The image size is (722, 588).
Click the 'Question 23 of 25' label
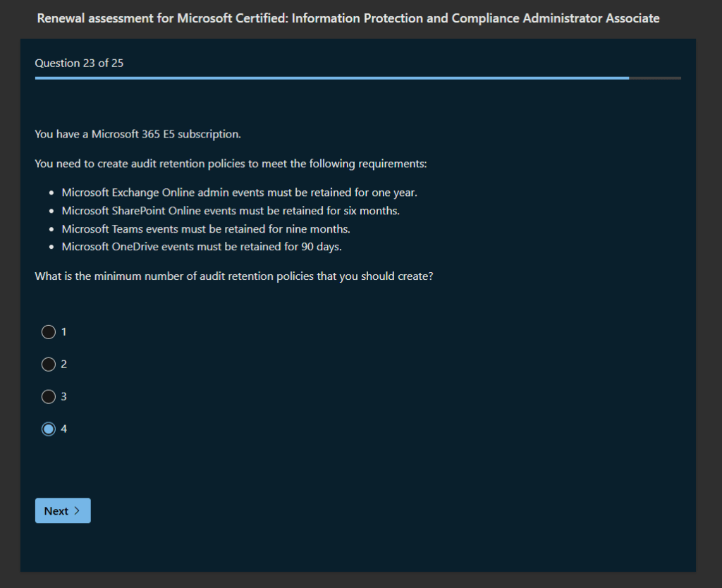(79, 63)
